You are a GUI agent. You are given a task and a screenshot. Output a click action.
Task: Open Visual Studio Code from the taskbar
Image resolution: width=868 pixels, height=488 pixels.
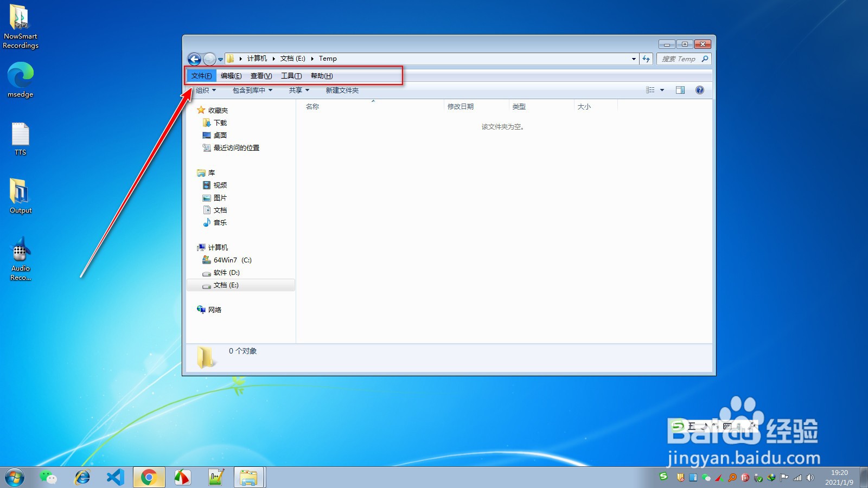pos(116,478)
